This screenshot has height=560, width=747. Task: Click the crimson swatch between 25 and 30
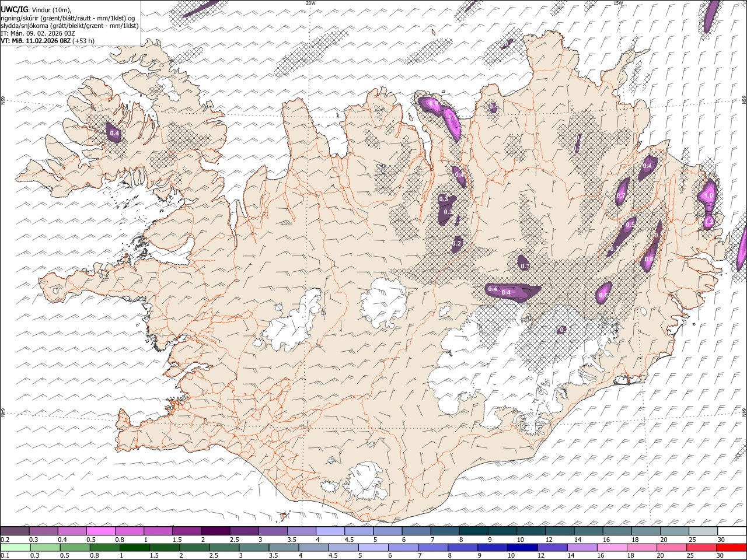(x=701, y=547)
